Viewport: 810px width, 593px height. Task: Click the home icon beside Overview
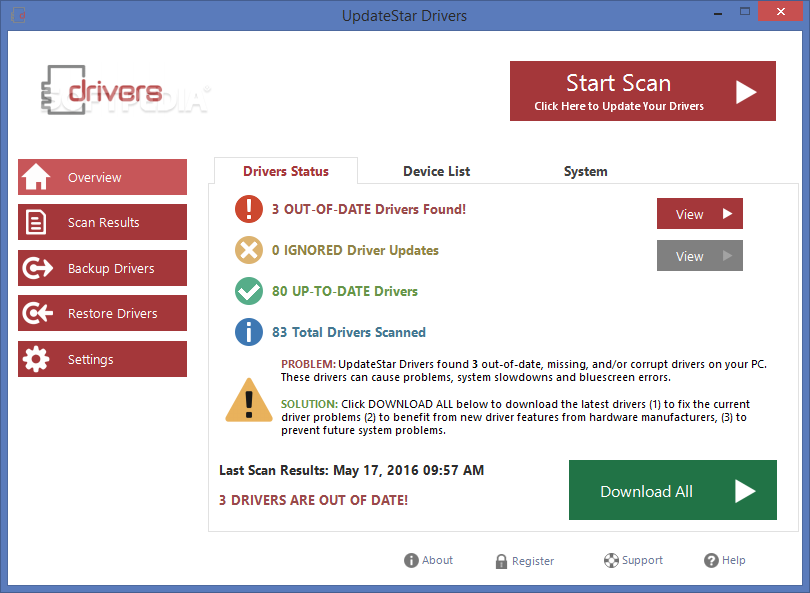point(36,177)
